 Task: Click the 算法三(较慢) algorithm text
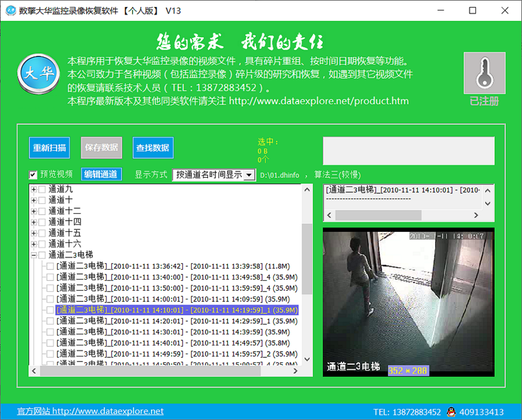pyautogui.click(x=337, y=175)
